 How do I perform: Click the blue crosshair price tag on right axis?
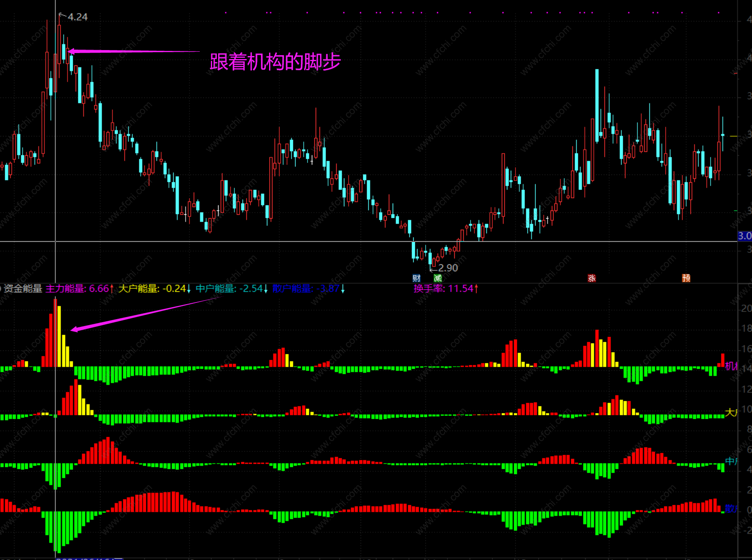pos(745,236)
